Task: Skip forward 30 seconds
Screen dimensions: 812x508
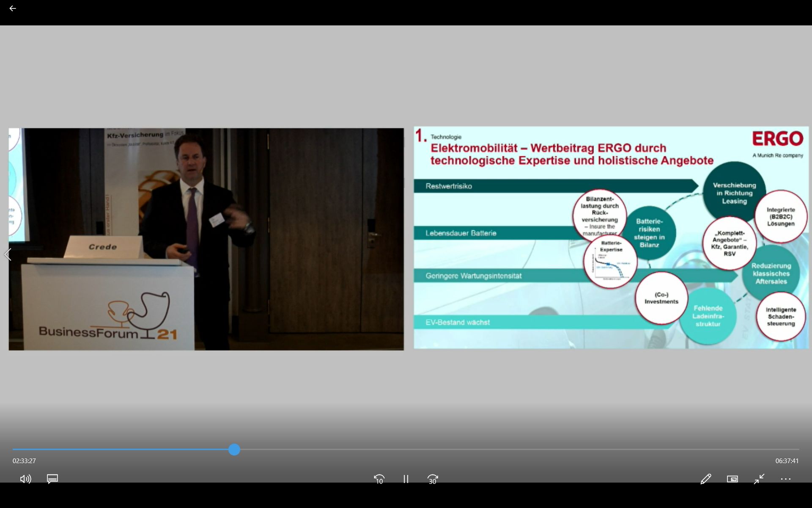Action: 432,479
